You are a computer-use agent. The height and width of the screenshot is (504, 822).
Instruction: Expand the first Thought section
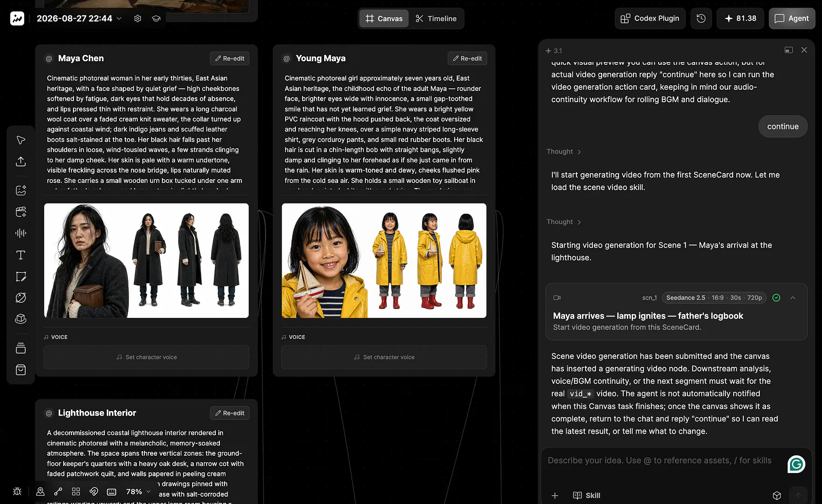pyautogui.click(x=564, y=152)
